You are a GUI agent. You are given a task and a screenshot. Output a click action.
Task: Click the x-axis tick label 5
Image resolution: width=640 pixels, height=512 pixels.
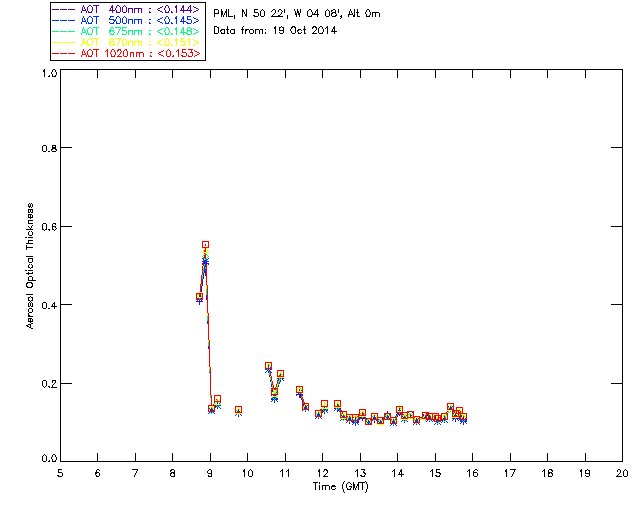(60, 473)
